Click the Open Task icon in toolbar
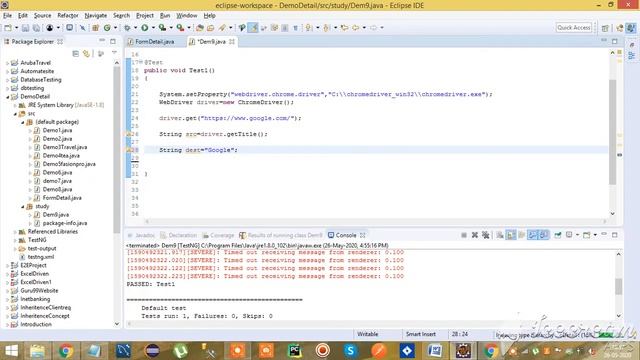The width and height of the screenshot is (640, 360). click(211, 28)
